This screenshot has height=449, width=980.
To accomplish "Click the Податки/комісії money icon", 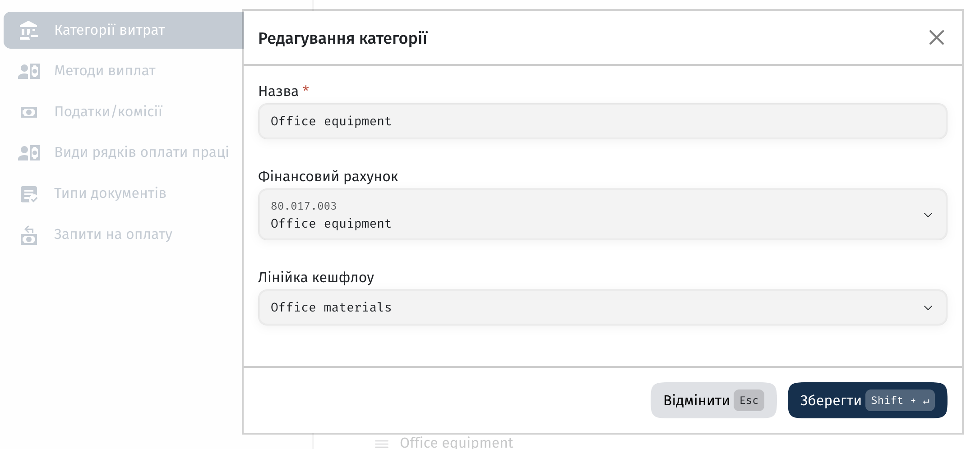I will click(29, 112).
